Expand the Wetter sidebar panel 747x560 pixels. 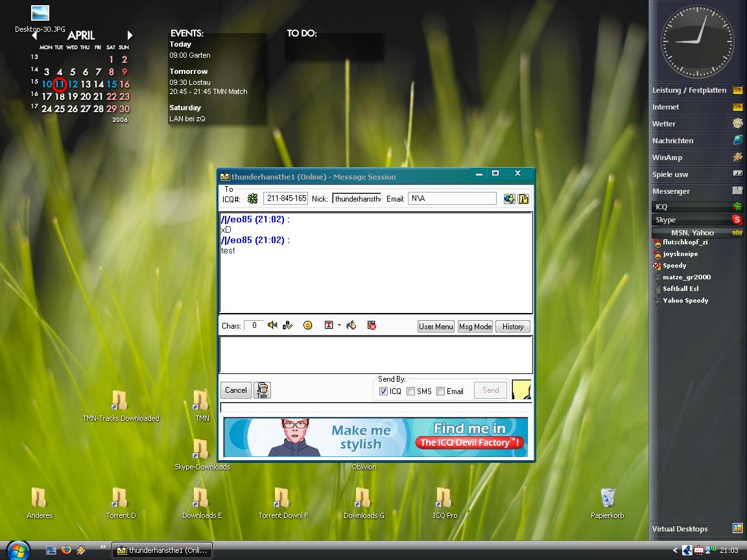tap(697, 124)
